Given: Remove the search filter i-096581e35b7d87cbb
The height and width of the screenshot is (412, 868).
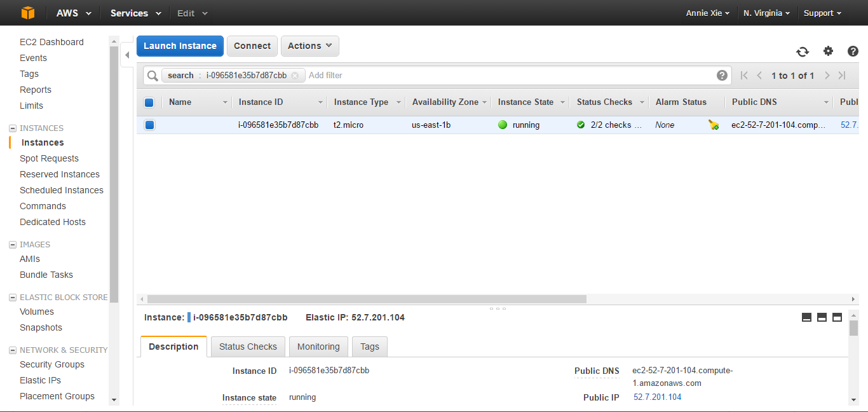Looking at the screenshot, I should point(295,75).
